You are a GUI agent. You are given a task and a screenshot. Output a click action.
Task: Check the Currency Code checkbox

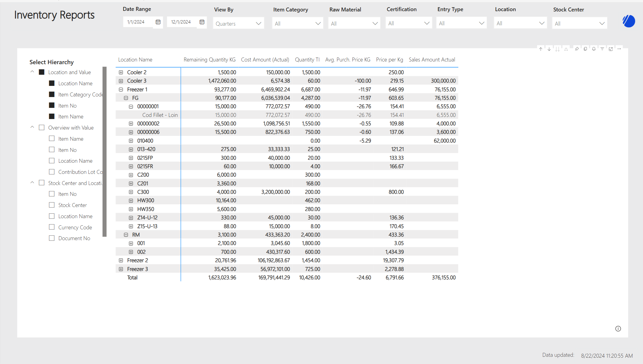(52, 227)
